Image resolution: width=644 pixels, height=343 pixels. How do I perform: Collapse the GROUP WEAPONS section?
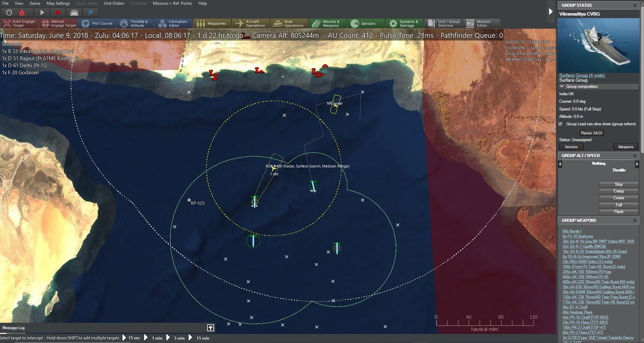click(635, 220)
